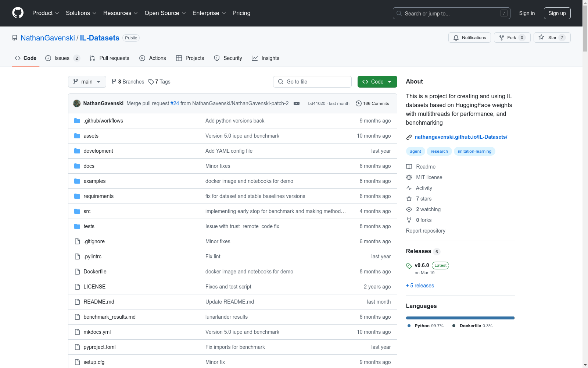Switch to the Pull requests tab
The height and width of the screenshot is (368, 588).
109,58
